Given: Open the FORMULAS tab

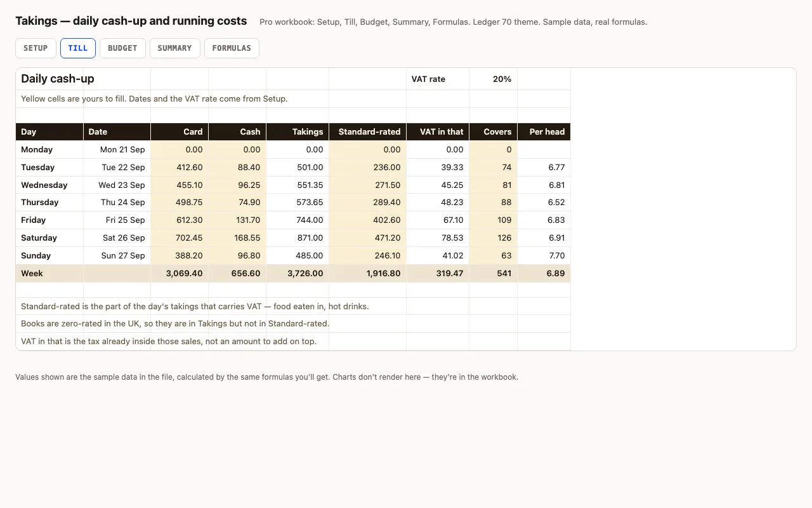Looking at the screenshot, I should tap(232, 48).
